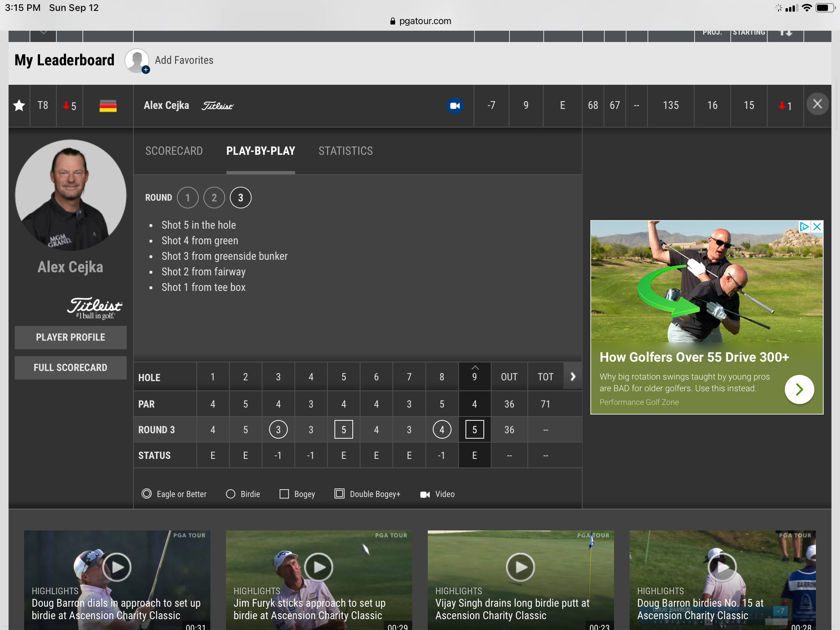
Task: Collapse hole 9 using the caret above it
Action: click(x=475, y=367)
